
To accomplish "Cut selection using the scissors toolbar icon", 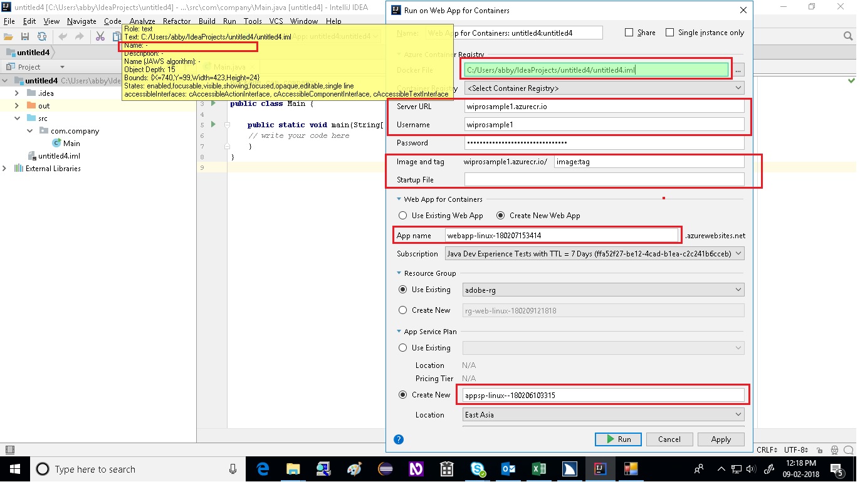I will pyautogui.click(x=100, y=36).
